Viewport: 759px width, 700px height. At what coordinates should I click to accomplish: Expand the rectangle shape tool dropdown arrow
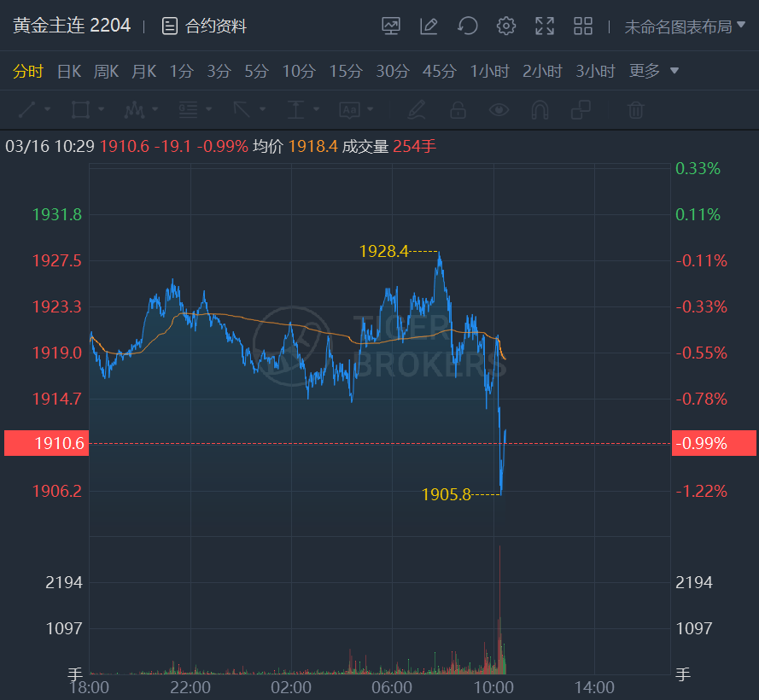click(x=102, y=109)
